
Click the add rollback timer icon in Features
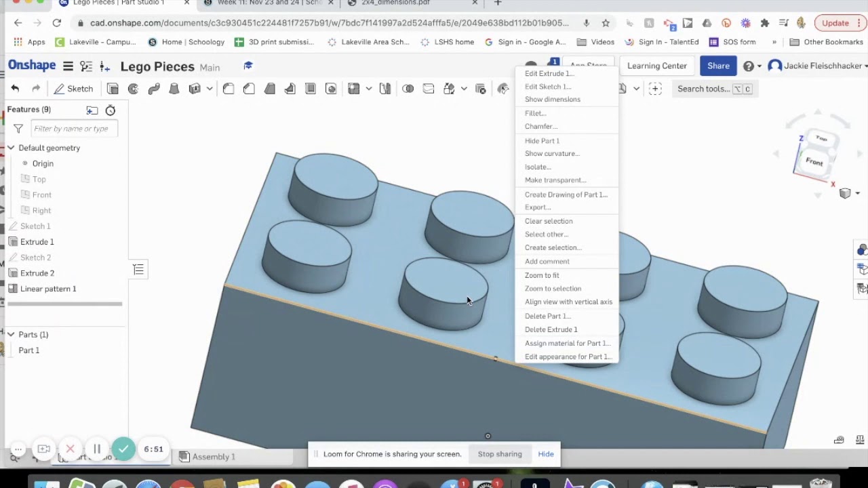111,110
